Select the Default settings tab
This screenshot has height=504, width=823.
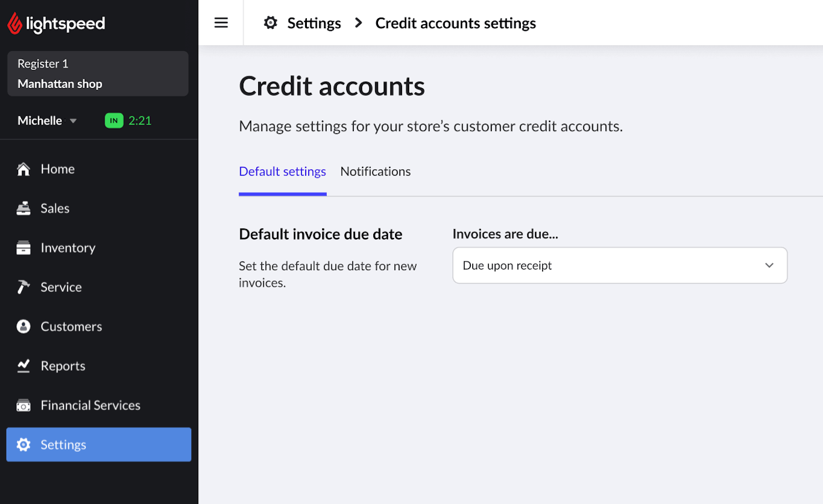[x=282, y=171]
